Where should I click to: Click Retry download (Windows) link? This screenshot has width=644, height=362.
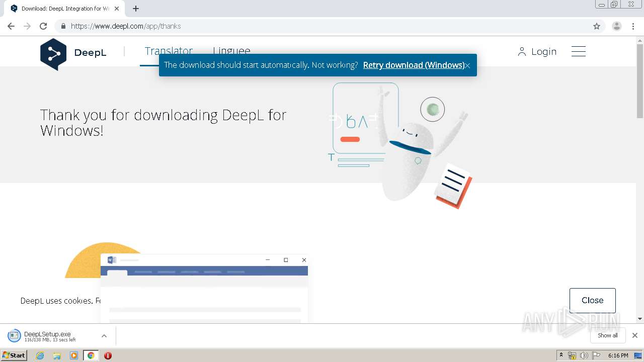pyautogui.click(x=414, y=65)
